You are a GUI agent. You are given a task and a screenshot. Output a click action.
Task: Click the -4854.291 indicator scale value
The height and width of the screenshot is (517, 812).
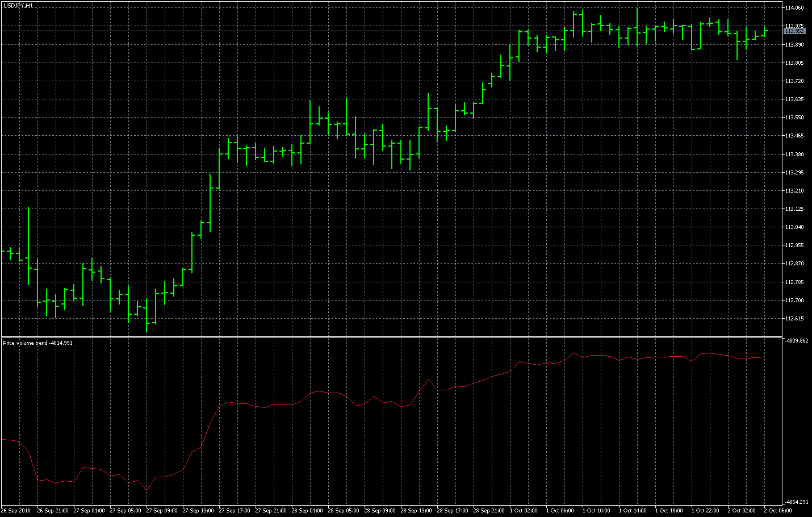796,502
